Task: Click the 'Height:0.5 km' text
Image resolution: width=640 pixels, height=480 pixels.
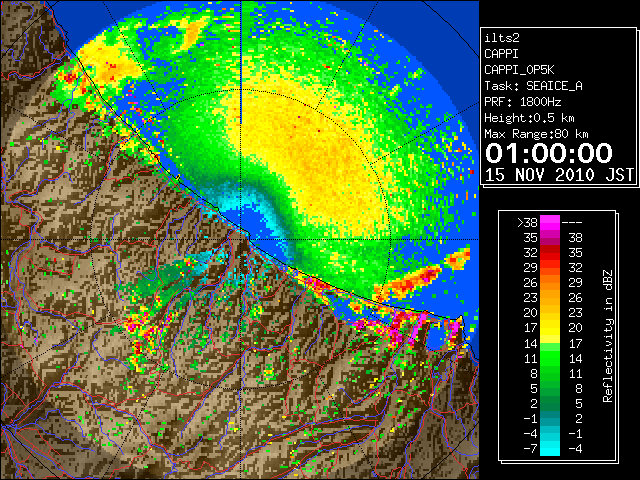Action: click(x=529, y=118)
